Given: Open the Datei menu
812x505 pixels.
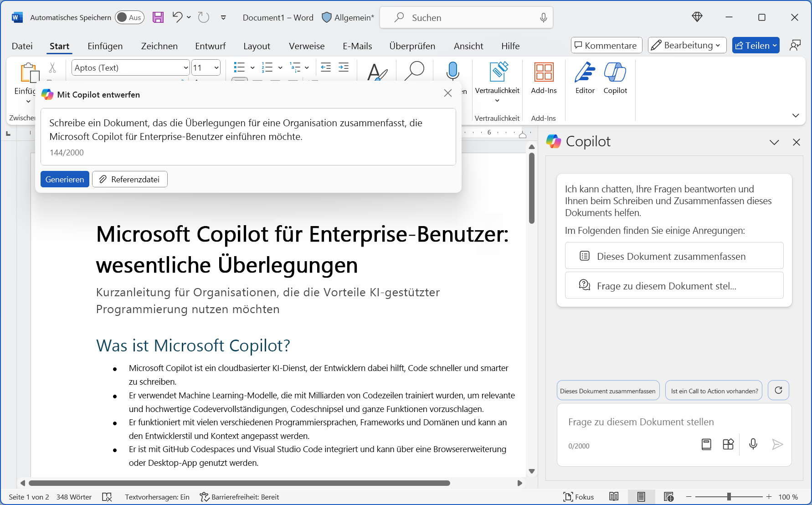Looking at the screenshot, I should coord(22,46).
